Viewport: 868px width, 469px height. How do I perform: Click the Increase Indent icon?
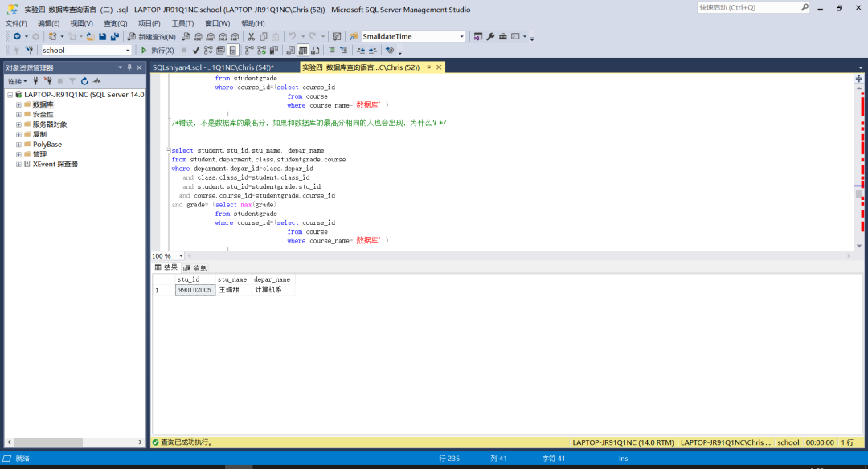[x=373, y=51]
